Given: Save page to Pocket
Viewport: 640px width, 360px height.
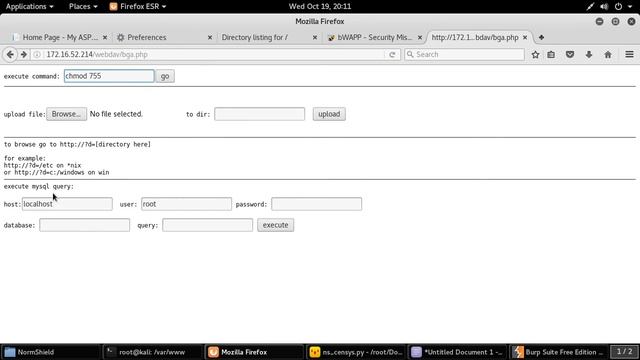Looking at the screenshot, I should 570,54.
